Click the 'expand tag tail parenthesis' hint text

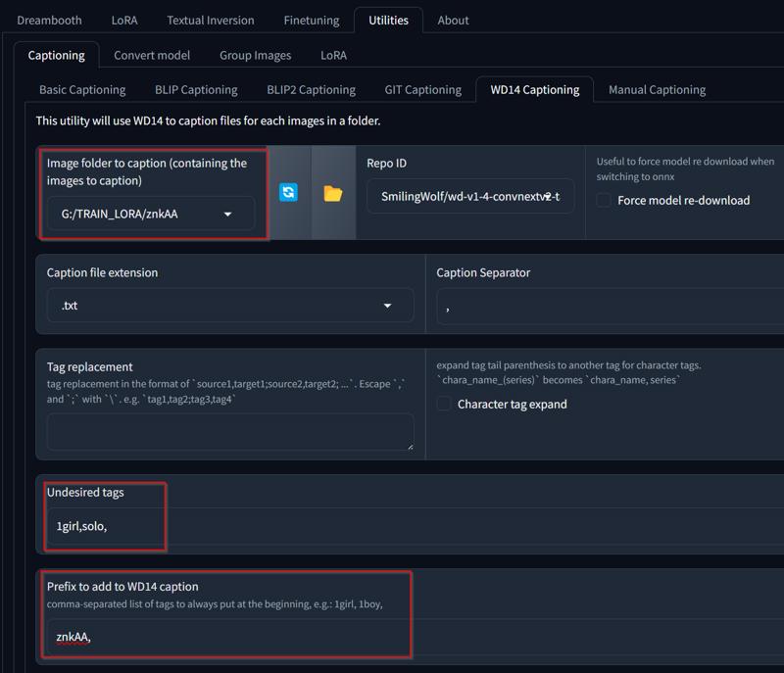coord(568,372)
